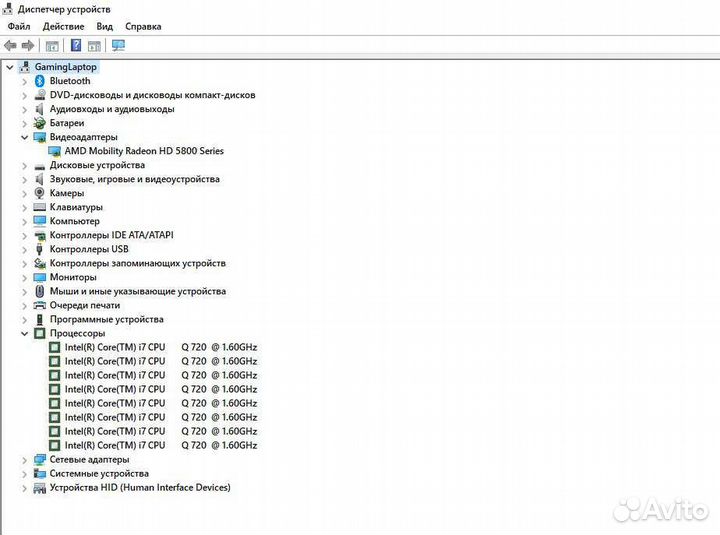
Task: Click the Back arrow in toolbar
Action: [x=10, y=45]
